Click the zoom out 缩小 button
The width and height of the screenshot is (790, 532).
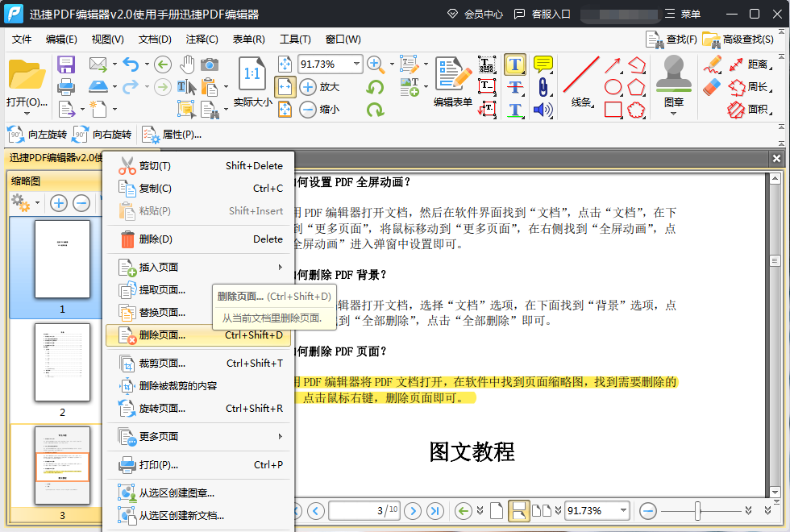tap(319, 110)
